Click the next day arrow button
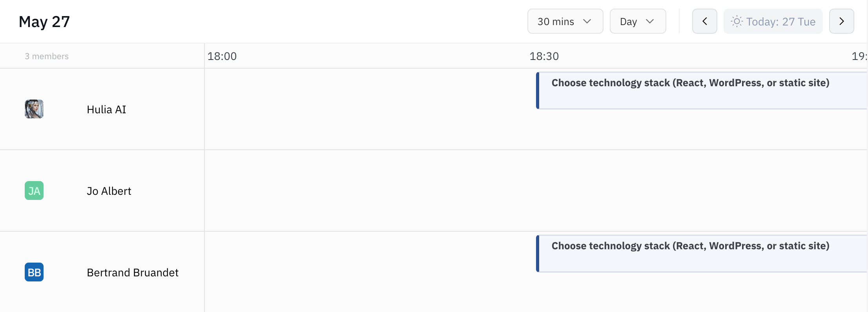This screenshot has width=868, height=312. [841, 21]
